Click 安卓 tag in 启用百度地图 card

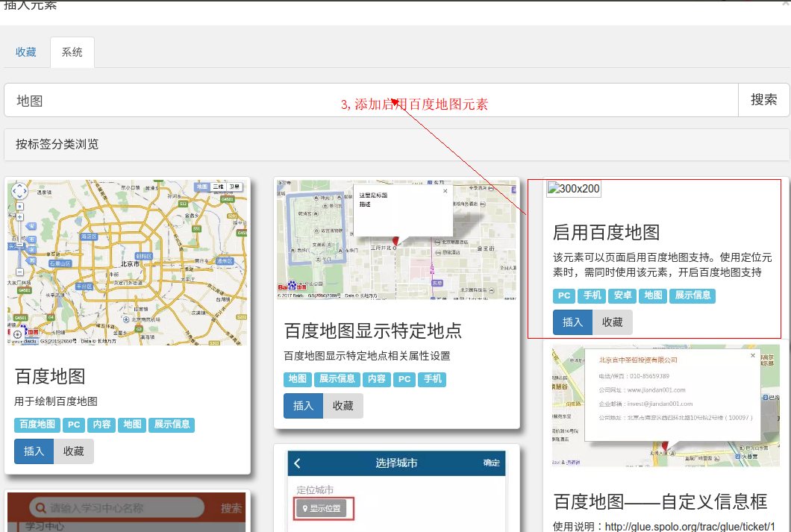[x=622, y=295]
